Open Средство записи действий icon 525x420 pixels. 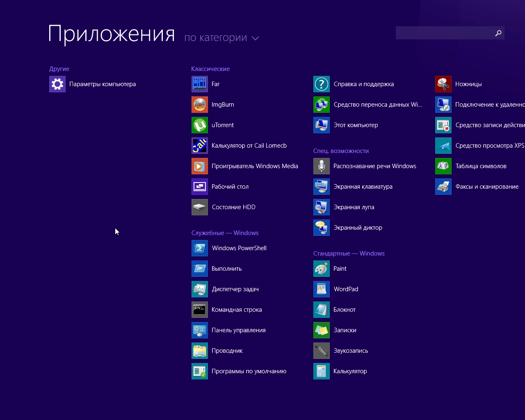443,125
